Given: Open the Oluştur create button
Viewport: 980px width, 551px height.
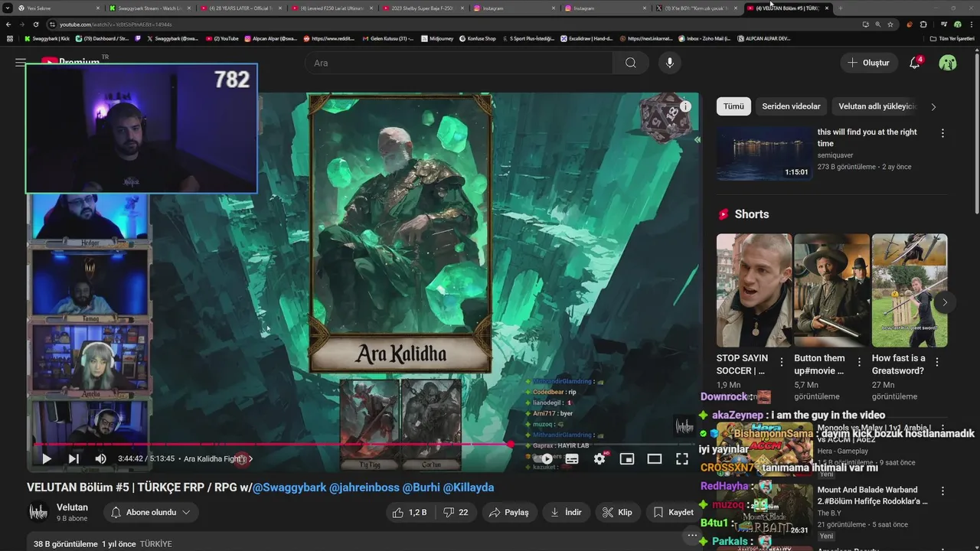Looking at the screenshot, I should [869, 63].
